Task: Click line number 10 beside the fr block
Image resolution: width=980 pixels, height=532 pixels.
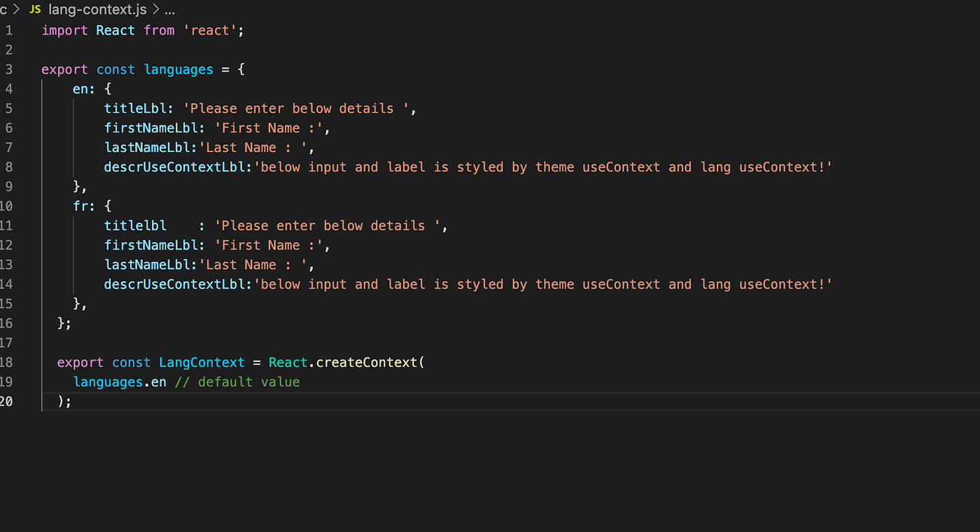Action: [x=9, y=206]
